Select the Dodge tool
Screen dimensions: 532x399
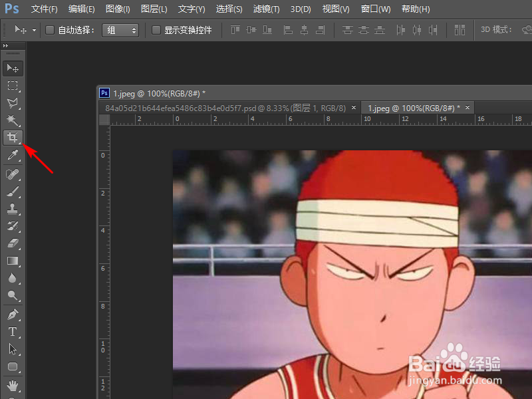pyautogui.click(x=13, y=295)
